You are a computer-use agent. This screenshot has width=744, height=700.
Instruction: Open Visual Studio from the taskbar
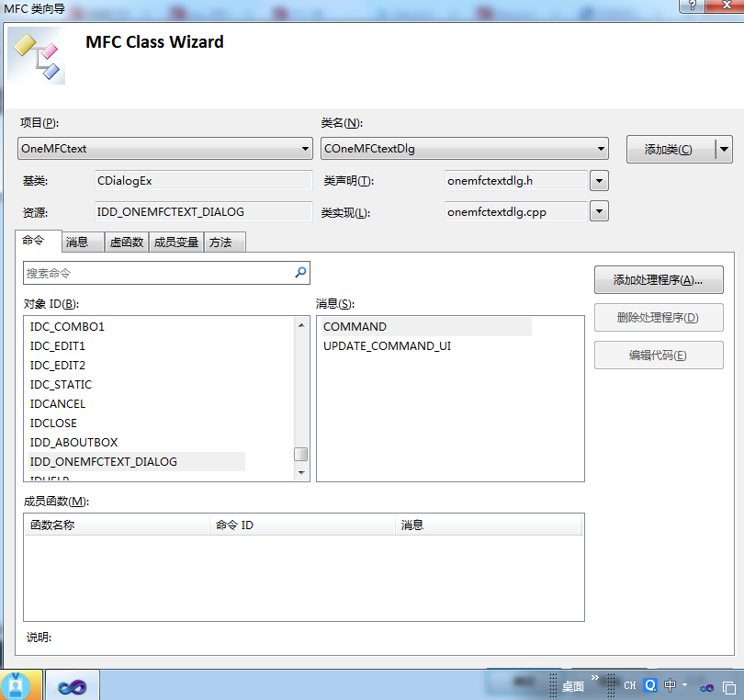point(72,684)
